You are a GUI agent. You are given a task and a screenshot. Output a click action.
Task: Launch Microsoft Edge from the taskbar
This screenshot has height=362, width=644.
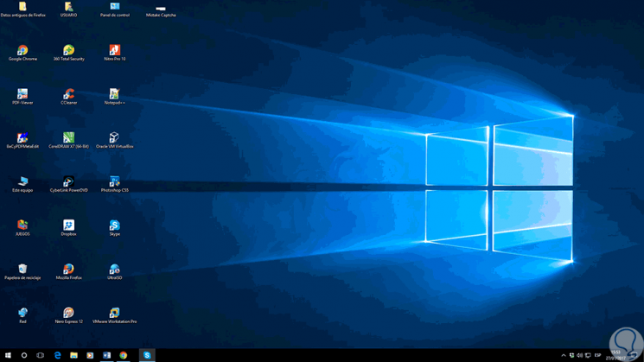pos(58,355)
